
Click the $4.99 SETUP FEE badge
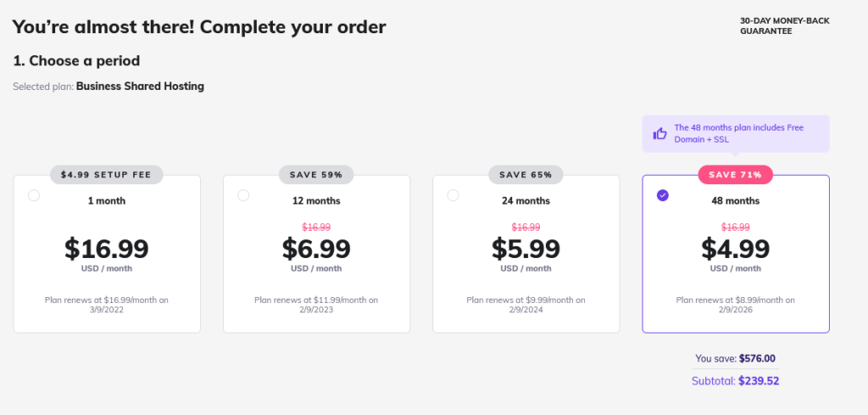point(106,175)
